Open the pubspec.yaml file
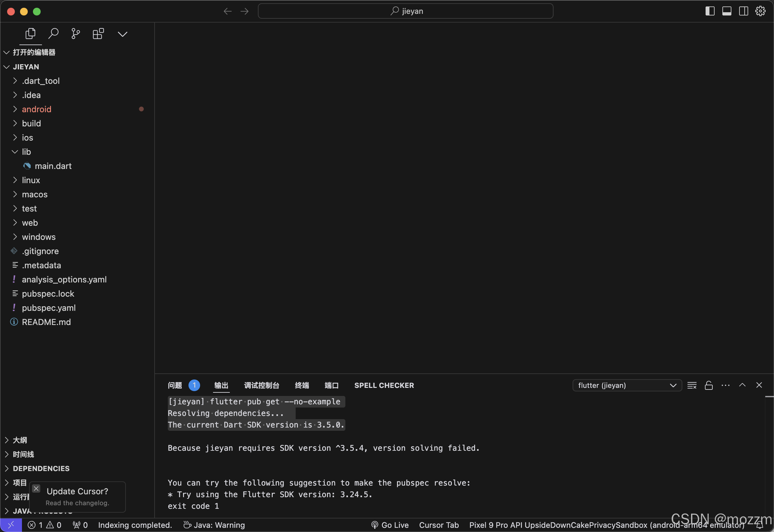This screenshot has height=532, width=774. 49,308
